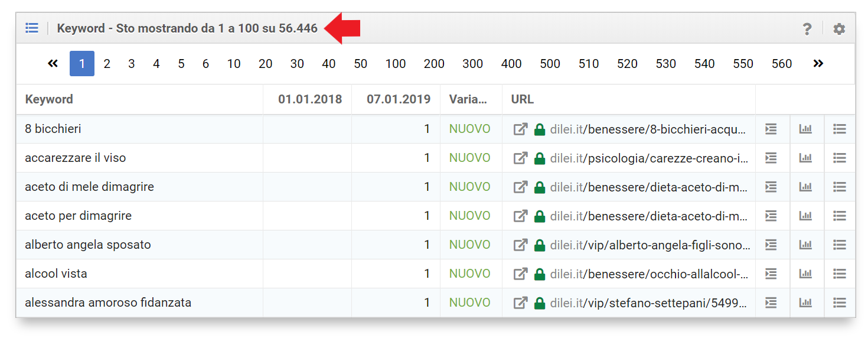This screenshot has width=868, height=338.
Task: Open external link icon for alcool vista
Action: [520, 274]
